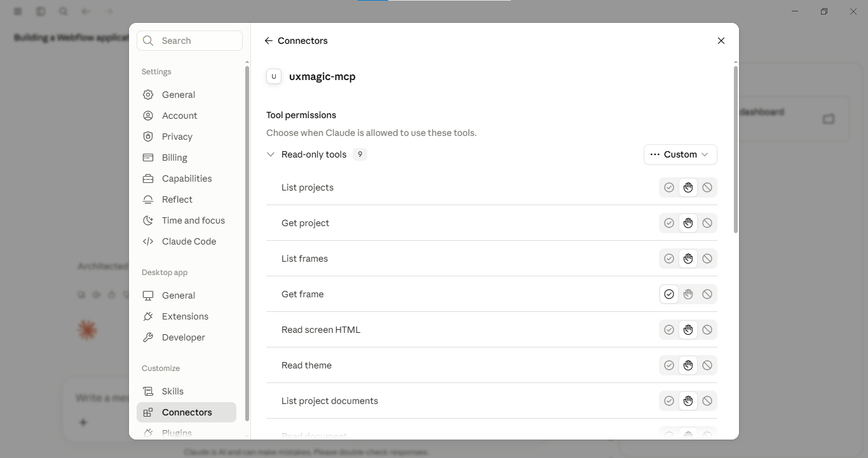Block the List project documents tool
Image resolution: width=868 pixels, height=458 pixels.
(707, 401)
